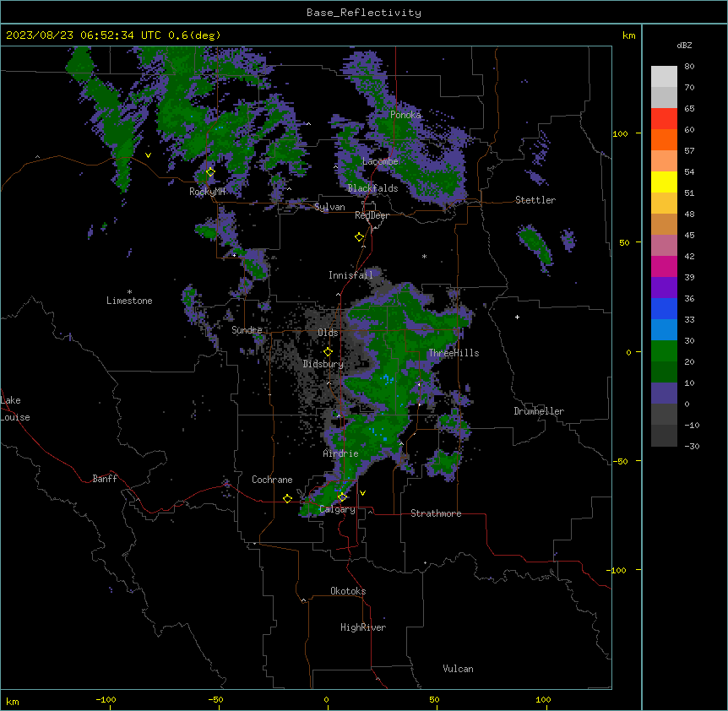Select the yellow diamond marker south of RedDeer
The height and width of the screenshot is (711, 728).
(359, 237)
